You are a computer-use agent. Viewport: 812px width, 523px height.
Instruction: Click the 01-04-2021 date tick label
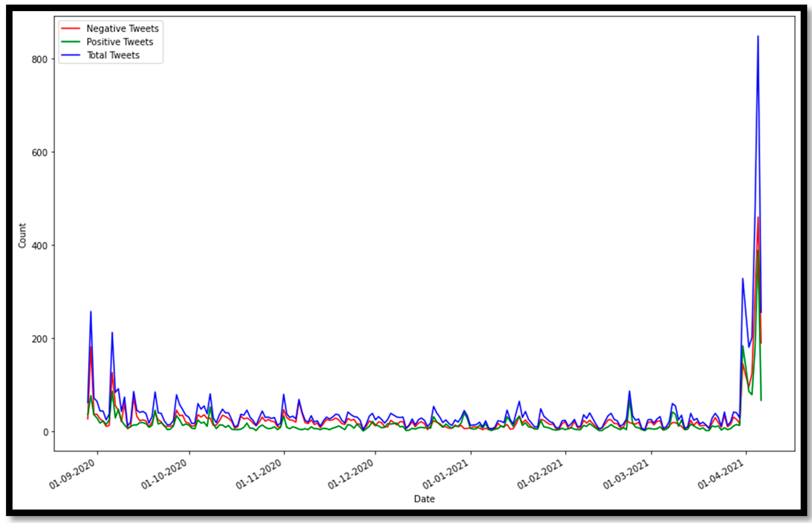point(721,474)
